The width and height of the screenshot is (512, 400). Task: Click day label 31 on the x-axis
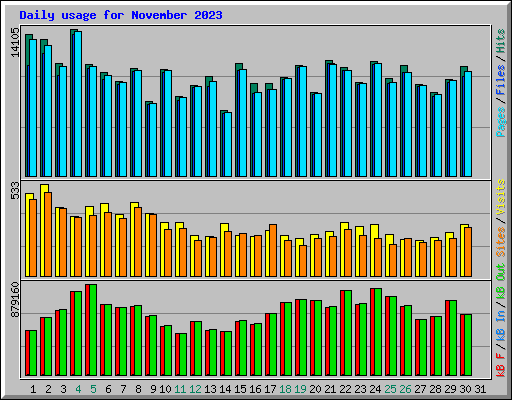[480, 389]
